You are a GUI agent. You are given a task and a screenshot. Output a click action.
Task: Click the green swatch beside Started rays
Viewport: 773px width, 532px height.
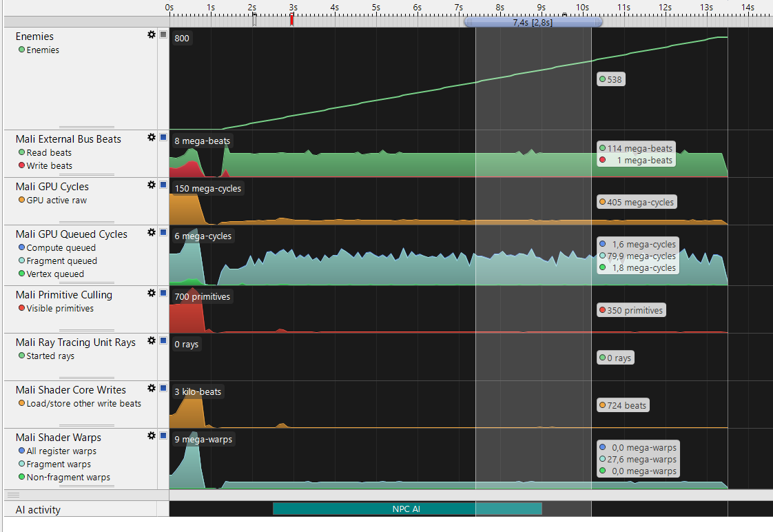tap(21, 355)
